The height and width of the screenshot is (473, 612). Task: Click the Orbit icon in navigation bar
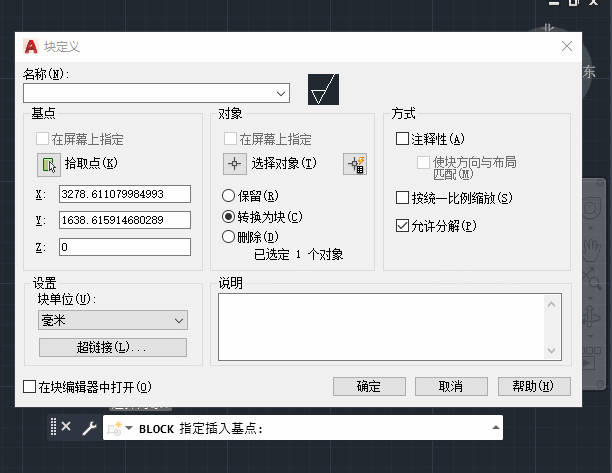tap(591, 317)
